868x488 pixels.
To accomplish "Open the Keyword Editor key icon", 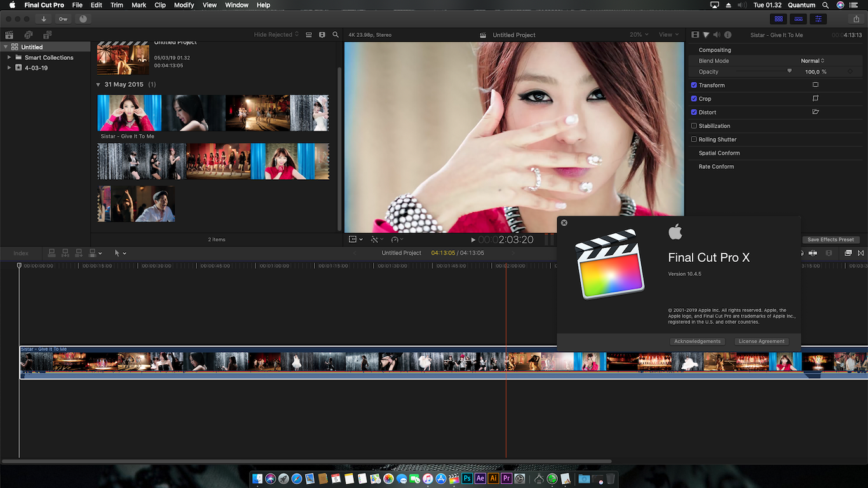I will tap(64, 19).
